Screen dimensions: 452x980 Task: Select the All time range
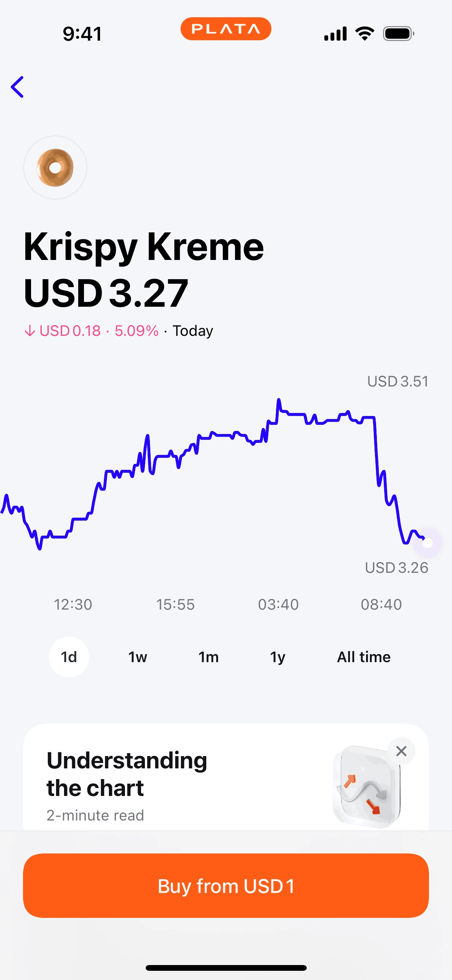[364, 657]
